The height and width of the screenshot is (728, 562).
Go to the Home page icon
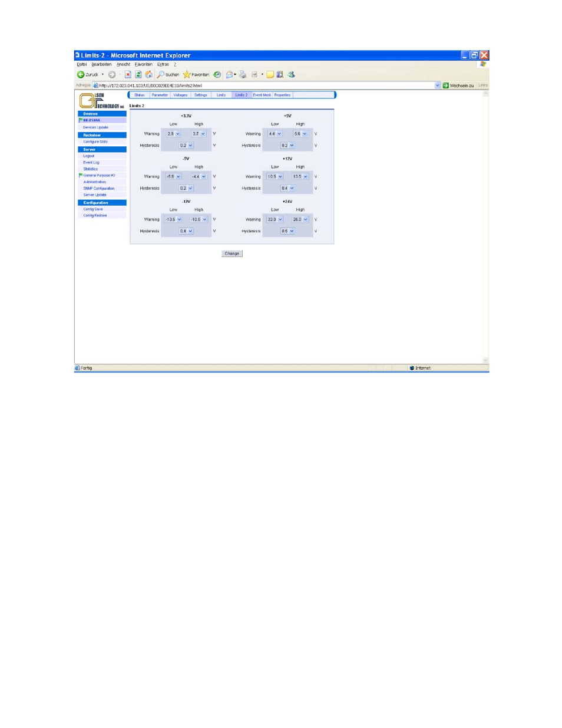148,75
